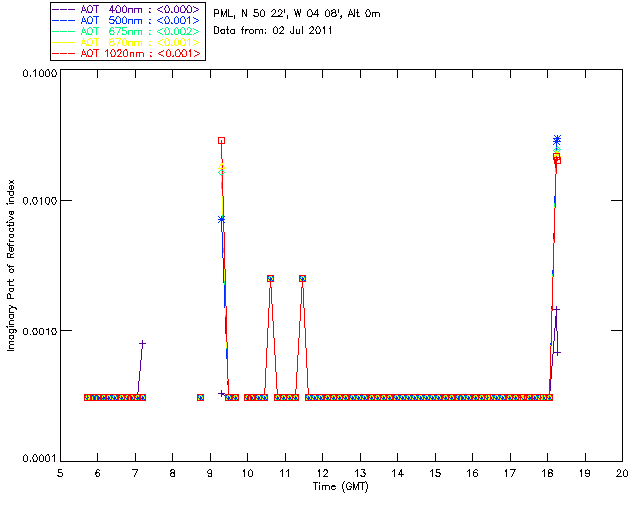Select the AOT 500nm legend entry
640x512 pixels.
tap(127, 20)
